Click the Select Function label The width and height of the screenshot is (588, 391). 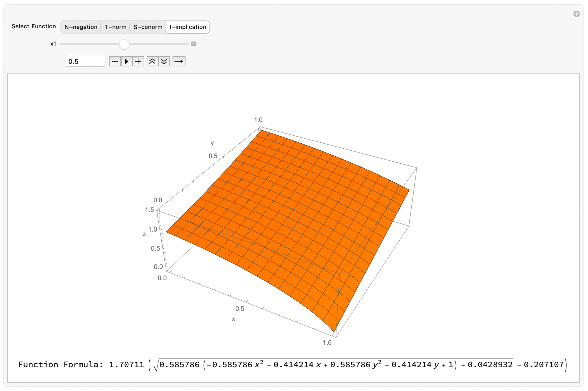34,27
